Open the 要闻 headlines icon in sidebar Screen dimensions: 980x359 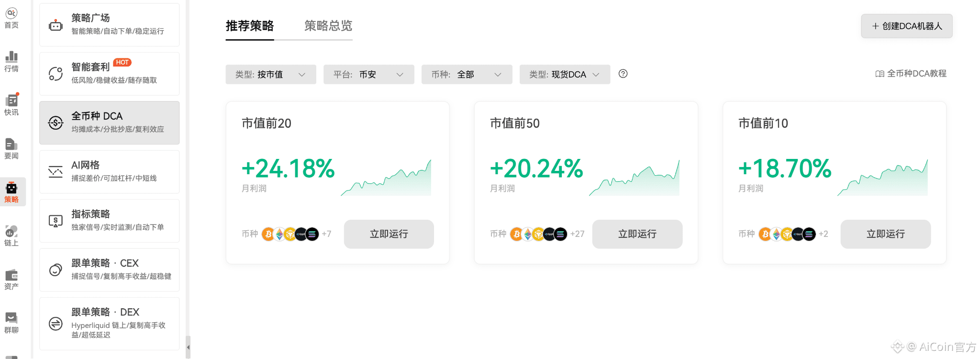(11, 148)
